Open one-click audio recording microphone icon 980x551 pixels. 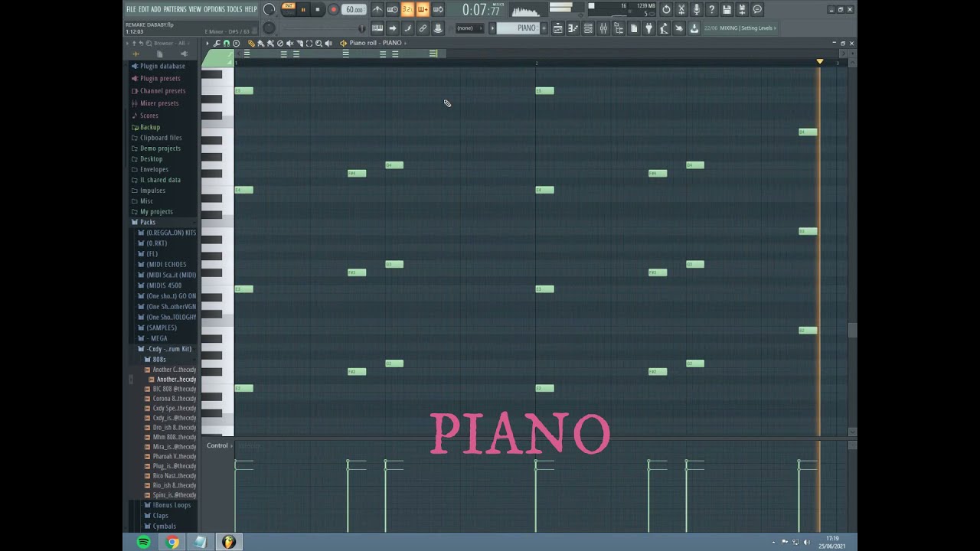click(x=697, y=9)
